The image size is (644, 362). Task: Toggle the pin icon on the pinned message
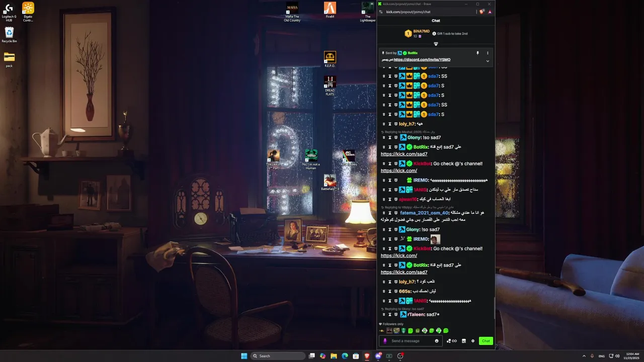[477, 53]
